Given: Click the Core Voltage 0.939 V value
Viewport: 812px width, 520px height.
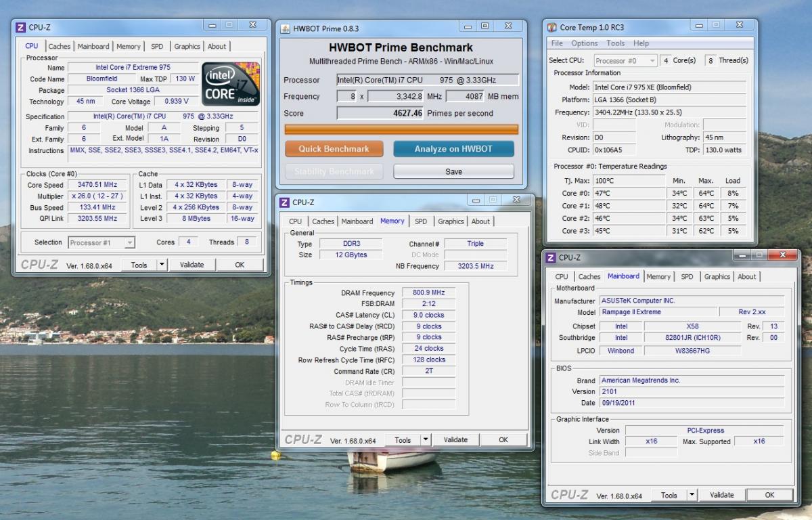Looking at the screenshot, I should tap(177, 102).
